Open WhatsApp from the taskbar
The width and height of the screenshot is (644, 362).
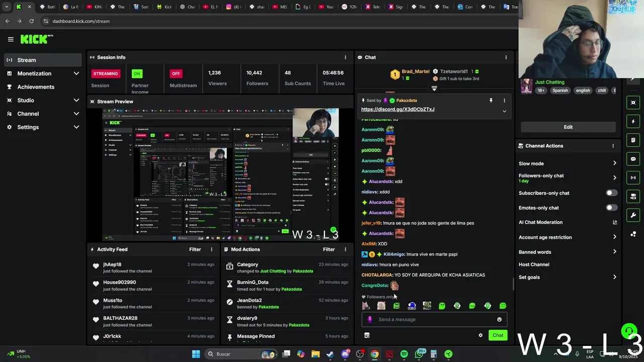coord(419,354)
